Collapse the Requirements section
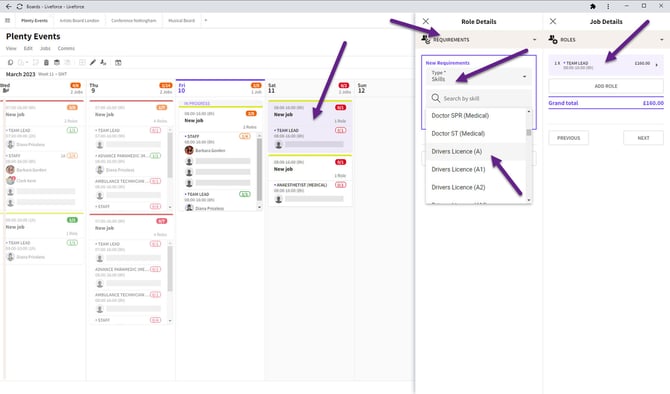The width and height of the screenshot is (670, 394). click(534, 39)
